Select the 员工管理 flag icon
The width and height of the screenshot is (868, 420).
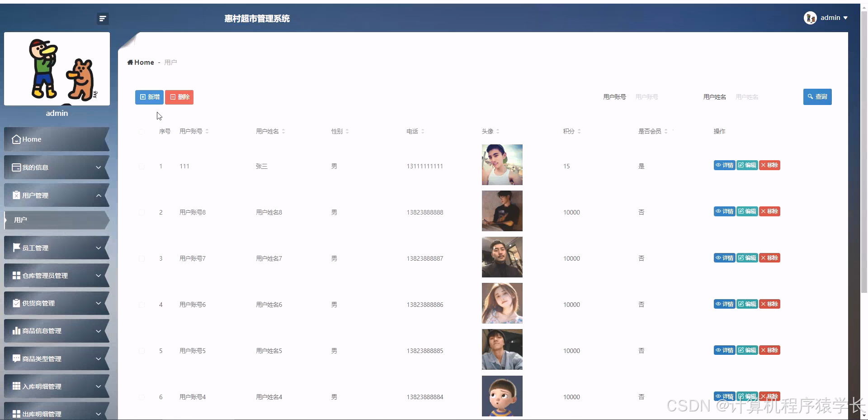[x=16, y=248]
